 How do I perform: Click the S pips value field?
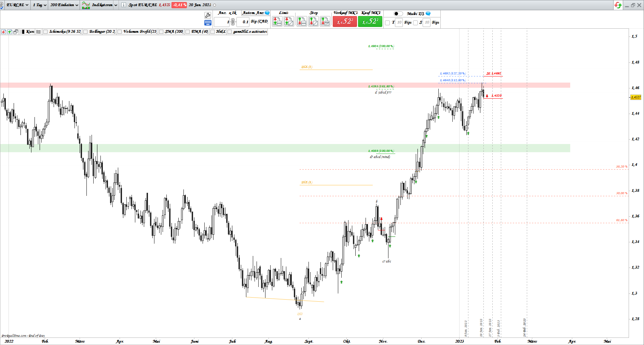pos(427,23)
